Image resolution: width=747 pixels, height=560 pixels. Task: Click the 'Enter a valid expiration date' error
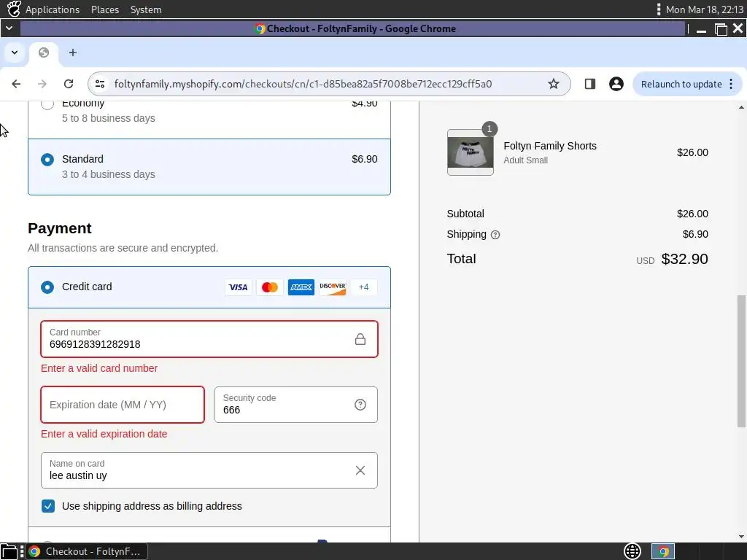pyautogui.click(x=104, y=434)
